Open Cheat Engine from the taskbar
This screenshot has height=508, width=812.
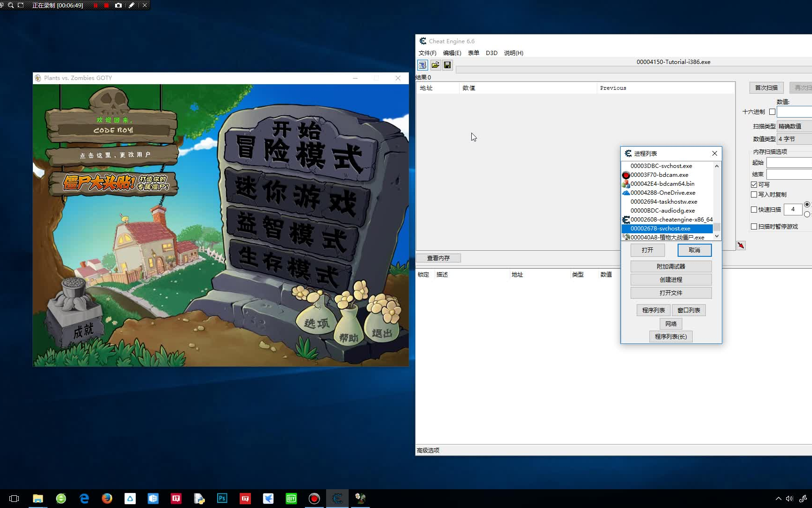pyautogui.click(x=337, y=498)
